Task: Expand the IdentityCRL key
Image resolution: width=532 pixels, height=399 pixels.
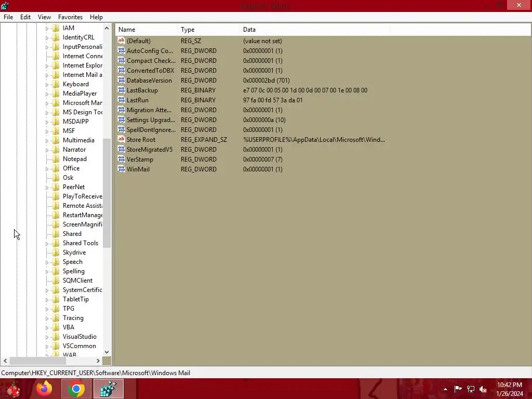Action: coord(47,38)
